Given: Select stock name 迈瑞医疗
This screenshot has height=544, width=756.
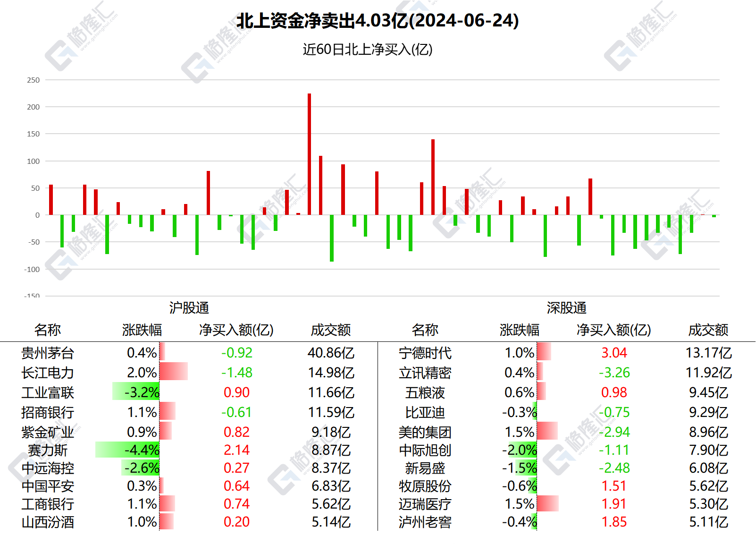Looking at the screenshot, I should [425, 504].
